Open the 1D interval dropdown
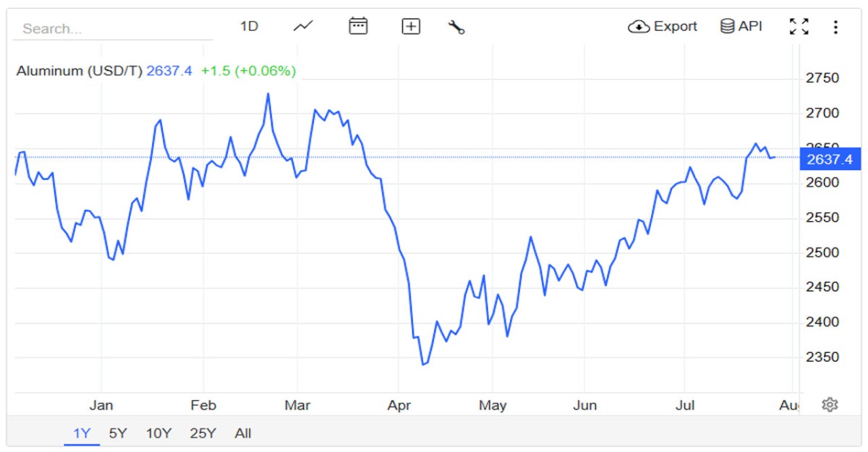 (x=250, y=26)
